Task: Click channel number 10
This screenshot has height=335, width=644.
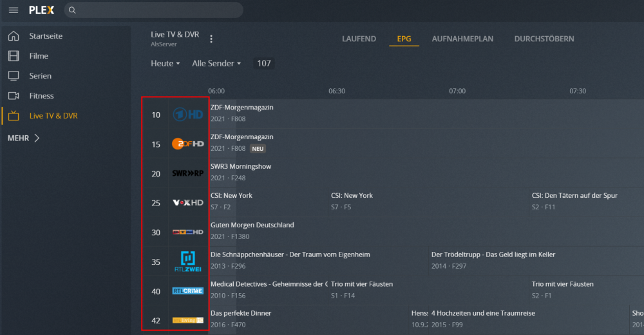Action: coord(156,115)
